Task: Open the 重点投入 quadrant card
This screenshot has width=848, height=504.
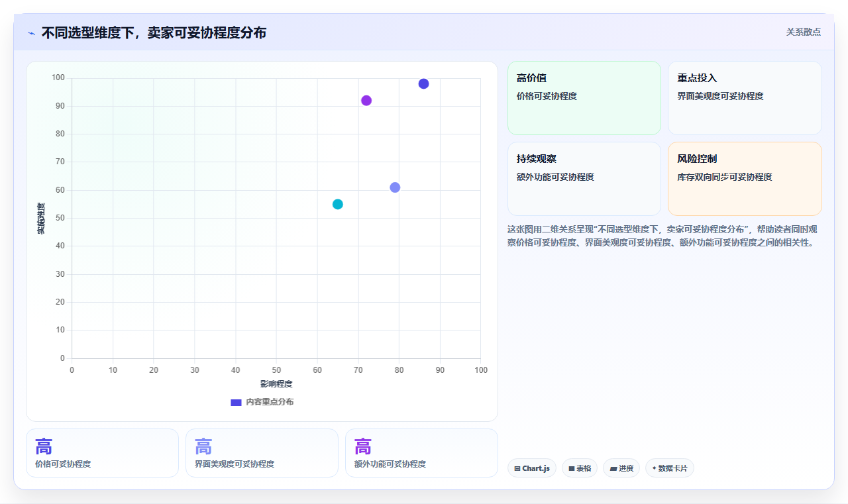Action: [745, 98]
